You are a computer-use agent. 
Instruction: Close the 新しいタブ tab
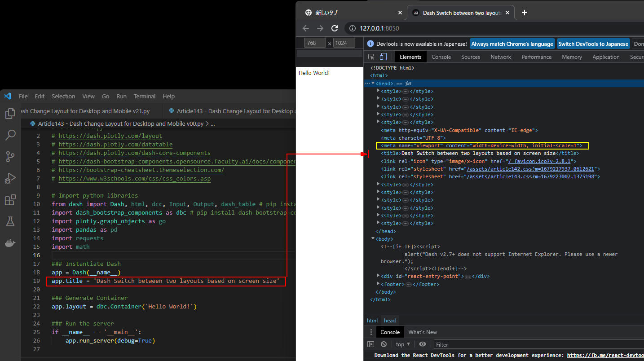click(400, 13)
